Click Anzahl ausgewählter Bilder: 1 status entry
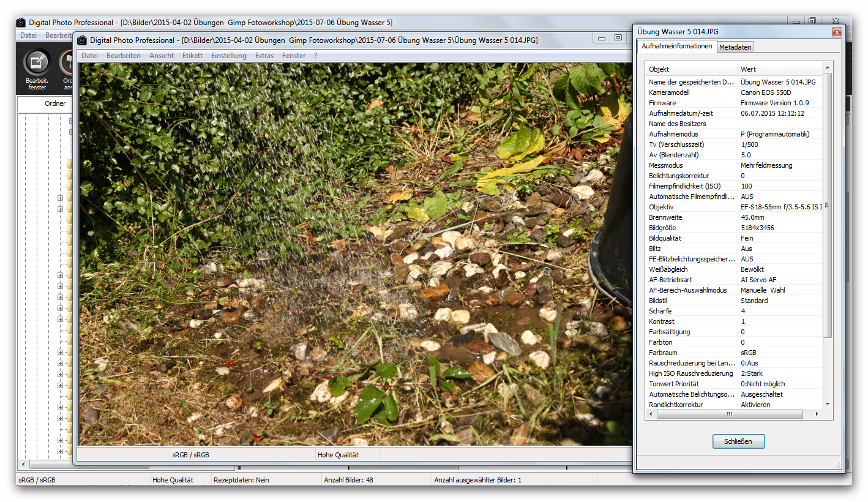868x502 pixels. point(477,480)
